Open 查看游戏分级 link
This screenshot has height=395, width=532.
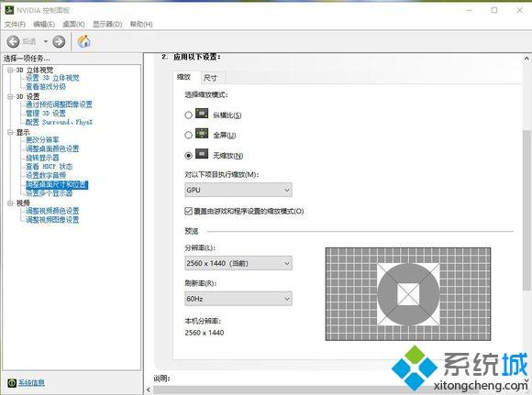[x=46, y=86]
